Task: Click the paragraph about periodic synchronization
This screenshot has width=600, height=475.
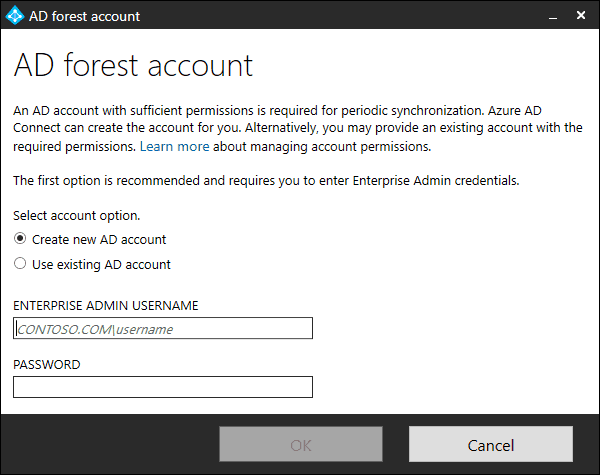Action: click(x=298, y=129)
